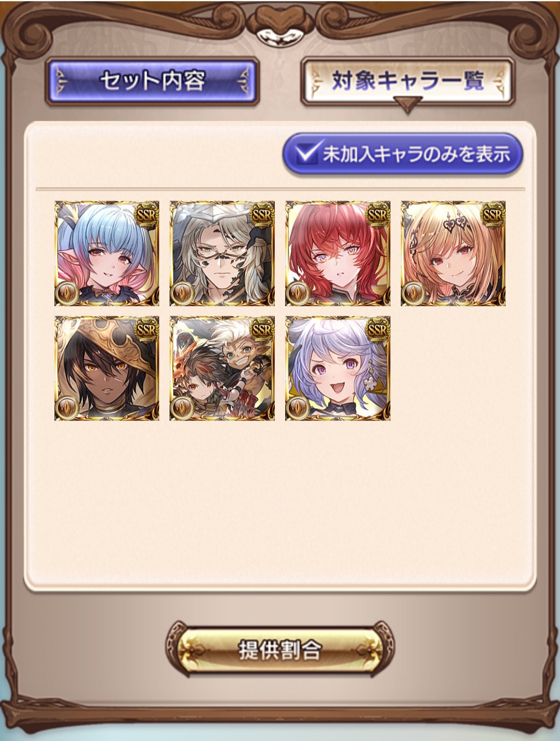Click SSR badge on lavender-haired character
The width and height of the screenshot is (560, 741).
click(377, 330)
